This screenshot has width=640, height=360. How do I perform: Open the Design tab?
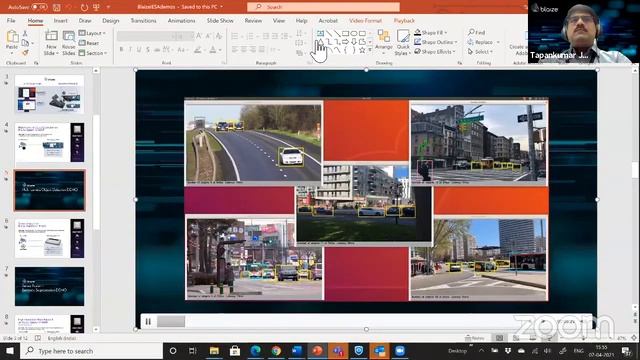pyautogui.click(x=111, y=20)
